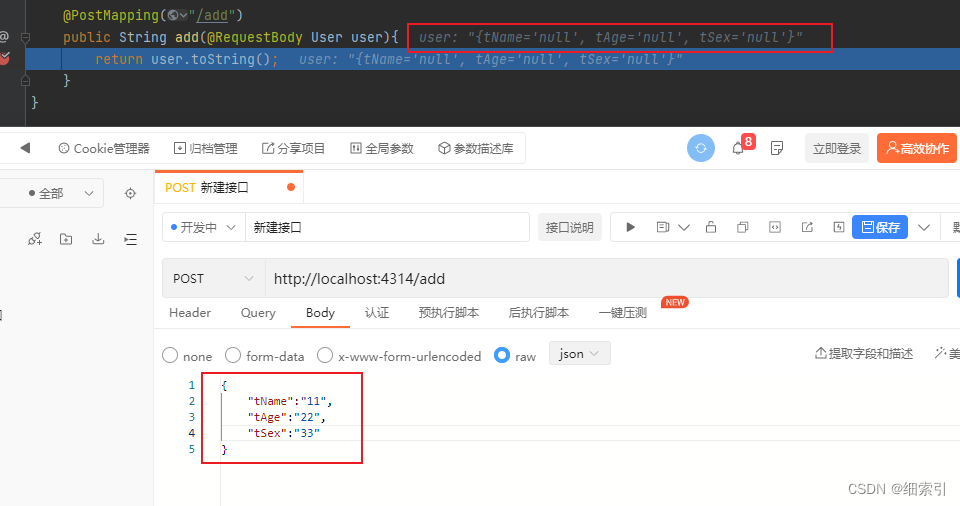Viewport: 960px width, 506px height.
Task: Open the json format dropdown
Action: (x=579, y=353)
